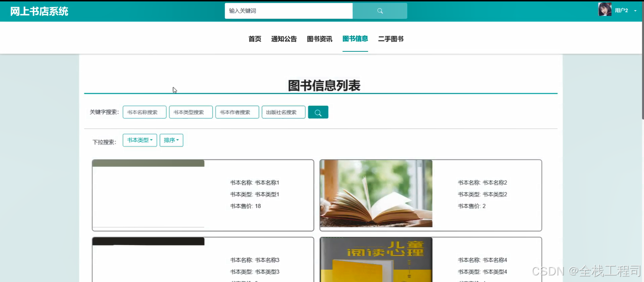Select the 图书信息 nav item
Viewport: 644px width, 282px height.
355,39
